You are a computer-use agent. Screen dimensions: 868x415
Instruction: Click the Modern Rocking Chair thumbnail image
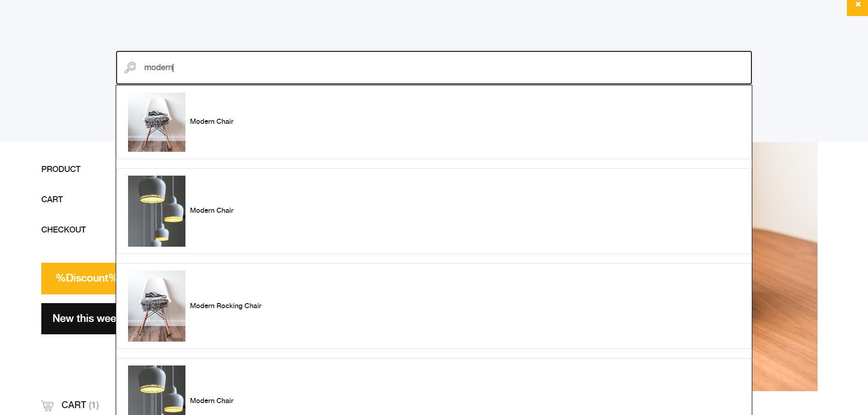click(157, 306)
